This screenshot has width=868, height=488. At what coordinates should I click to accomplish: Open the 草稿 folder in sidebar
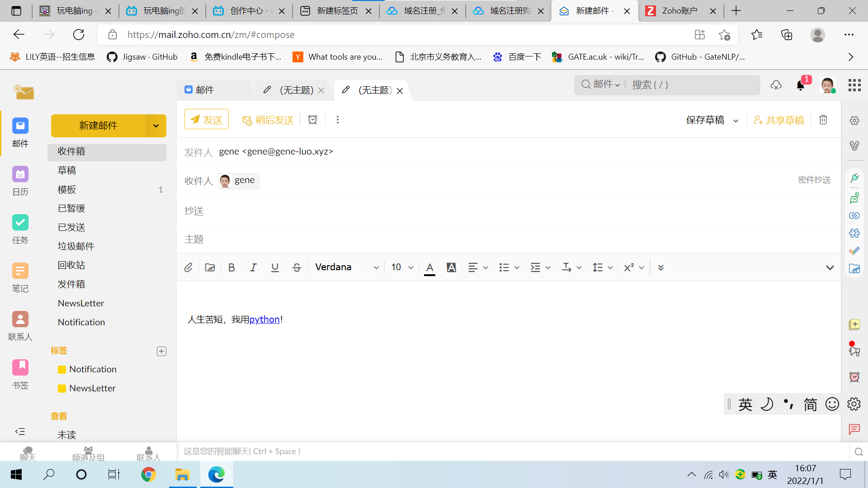click(67, 170)
